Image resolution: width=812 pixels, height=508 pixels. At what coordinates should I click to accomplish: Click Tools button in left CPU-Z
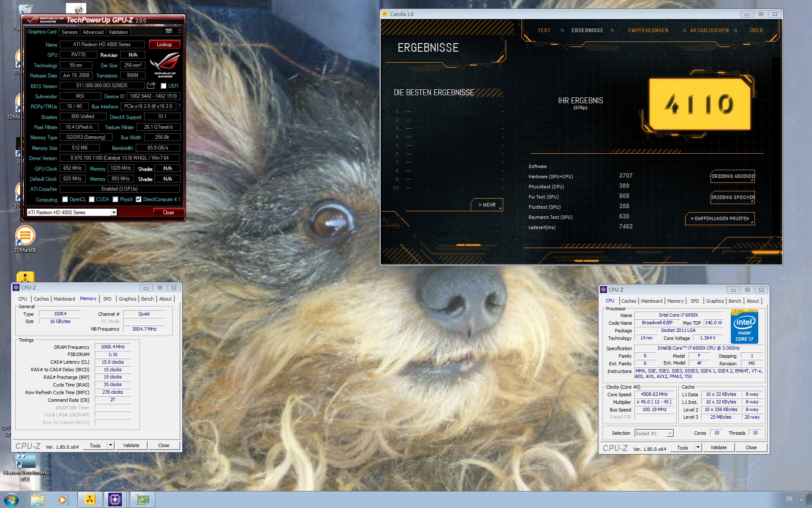coord(95,445)
